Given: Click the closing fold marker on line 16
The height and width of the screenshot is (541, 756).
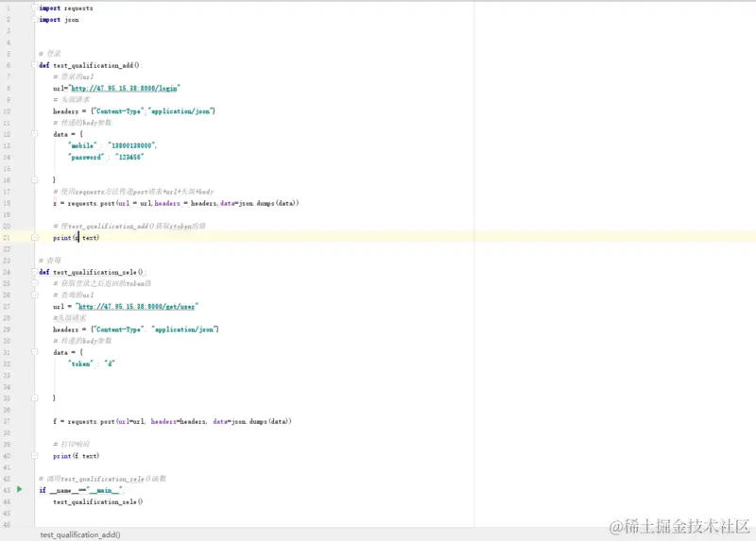Looking at the screenshot, I should coord(35,179).
